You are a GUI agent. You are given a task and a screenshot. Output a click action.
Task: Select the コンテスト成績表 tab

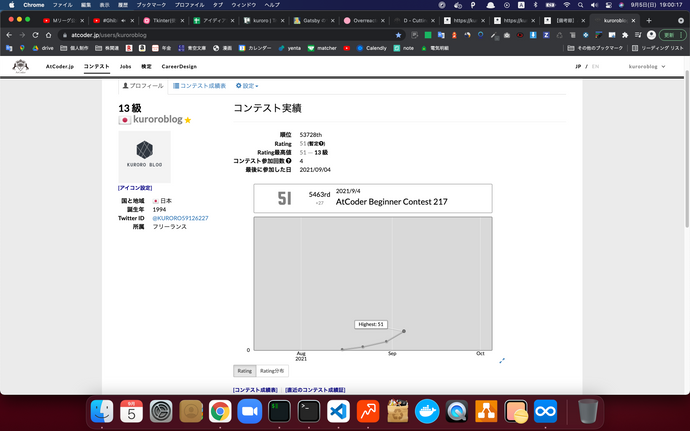coord(199,86)
